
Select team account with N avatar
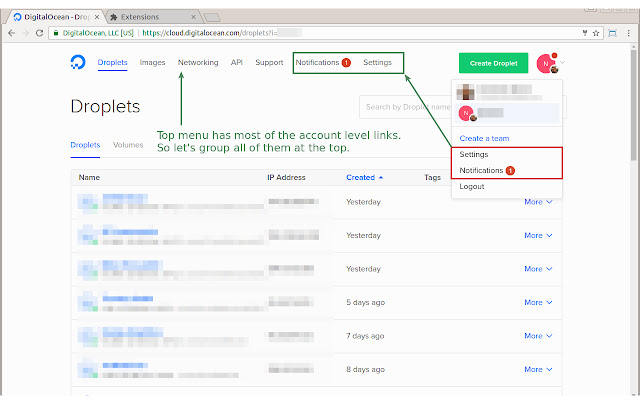pos(507,113)
